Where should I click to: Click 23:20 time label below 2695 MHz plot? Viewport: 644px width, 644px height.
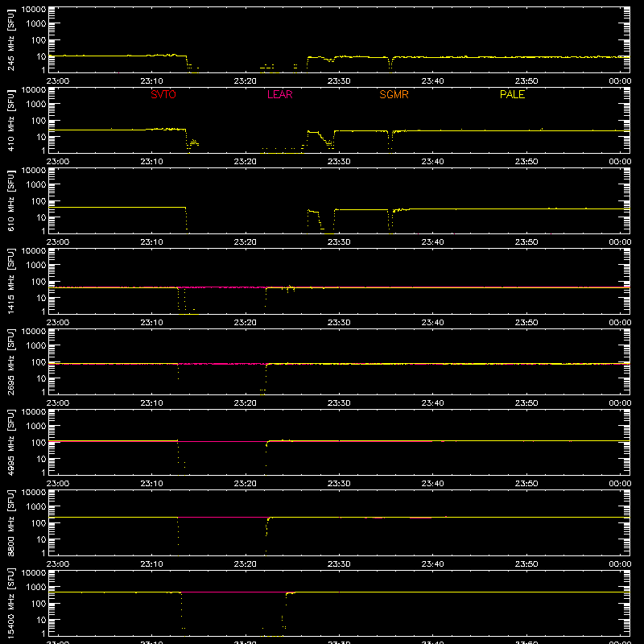click(x=246, y=403)
